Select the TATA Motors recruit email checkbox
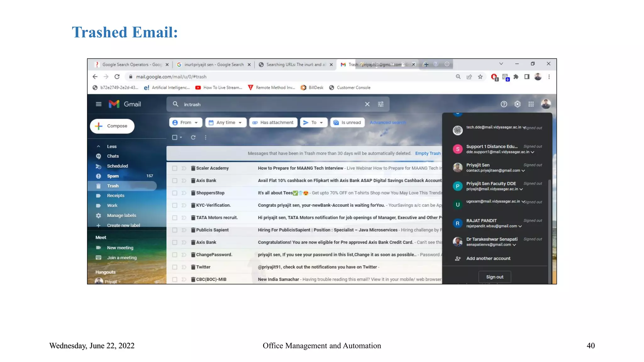Screen dimensions: 644x362 [175, 217]
